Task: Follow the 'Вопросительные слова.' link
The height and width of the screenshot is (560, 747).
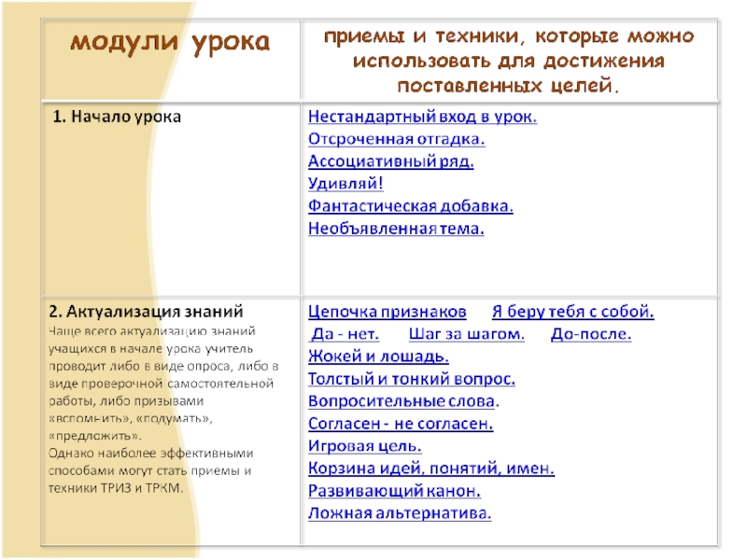Action: [403, 401]
